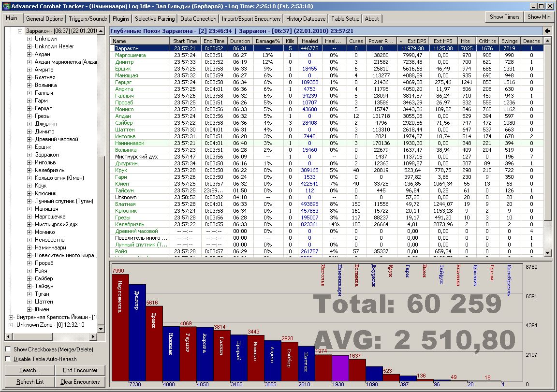Expand Кольцо огня (Юмен) tree node

click(29, 178)
